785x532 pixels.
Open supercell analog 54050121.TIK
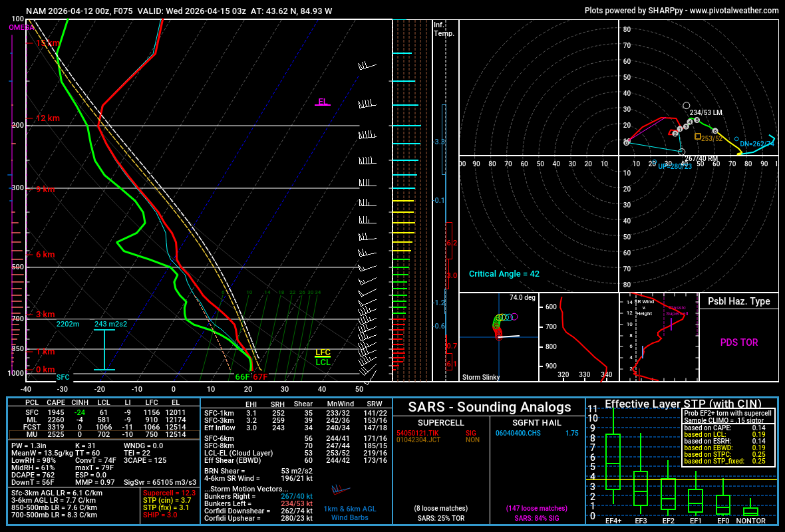[416, 432]
